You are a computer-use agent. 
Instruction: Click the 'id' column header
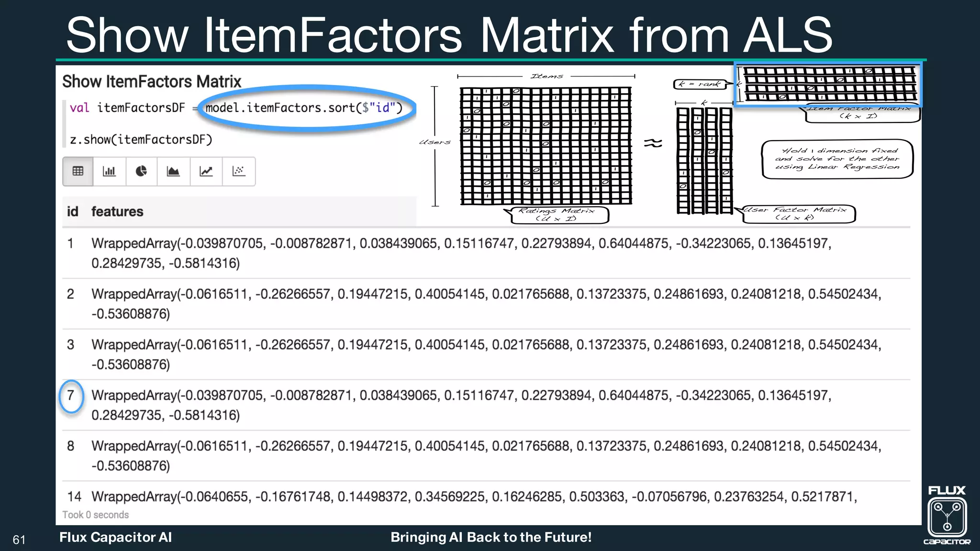tap(72, 211)
